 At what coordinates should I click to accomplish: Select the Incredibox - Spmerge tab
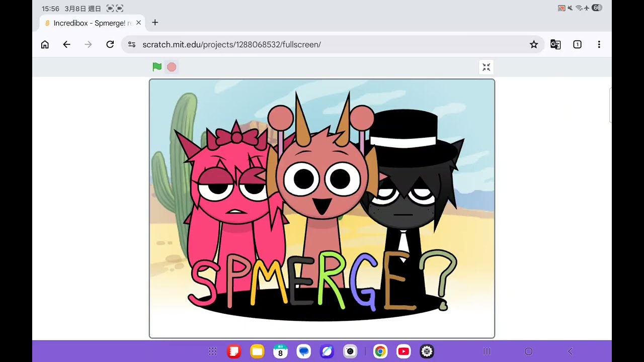(92, 23)
